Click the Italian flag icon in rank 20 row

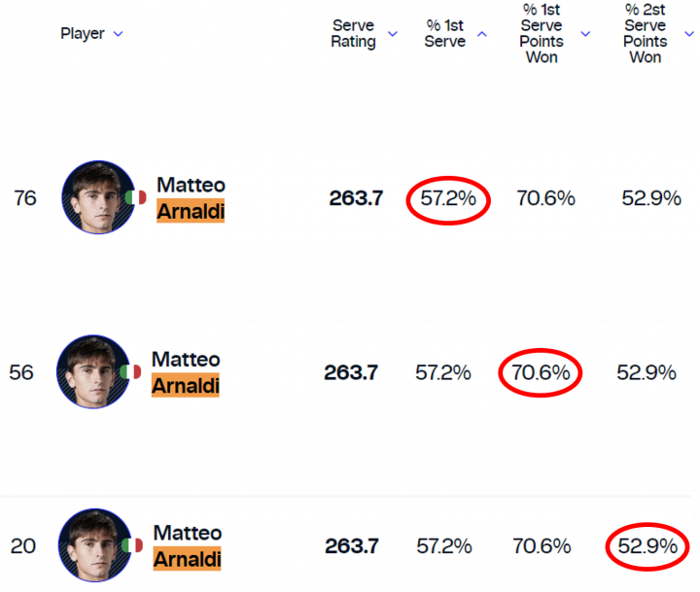132,545
